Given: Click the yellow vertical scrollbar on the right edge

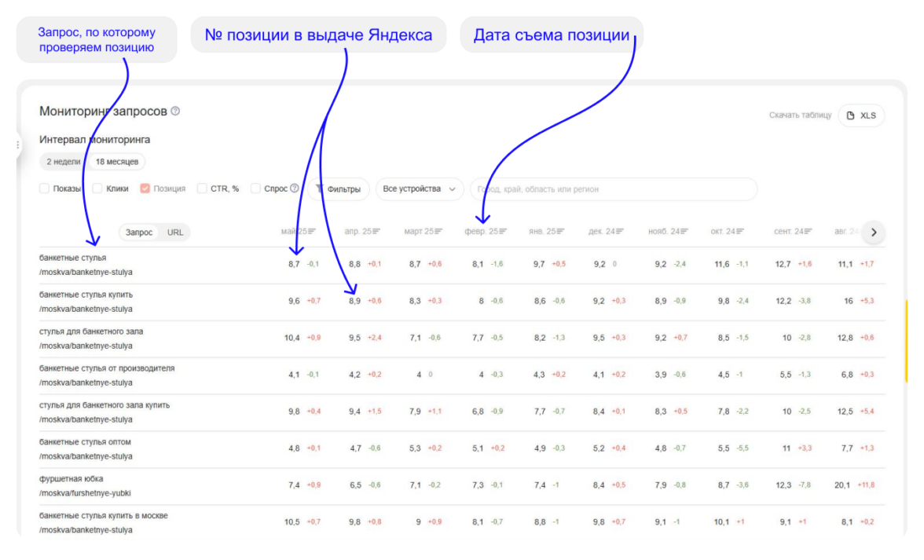Looking at the screenshot, I should [x=907, y=342].
